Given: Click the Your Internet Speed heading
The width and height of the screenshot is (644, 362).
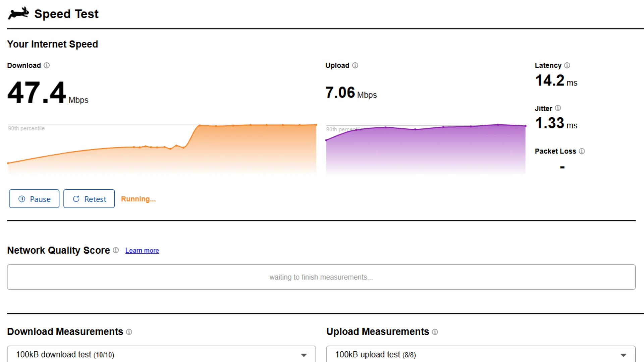Looking at the screenshot, I should (x=53, y=44).
